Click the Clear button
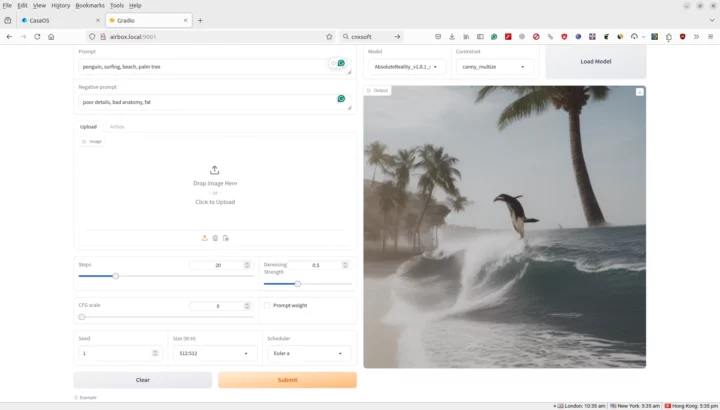 point(143,380)
